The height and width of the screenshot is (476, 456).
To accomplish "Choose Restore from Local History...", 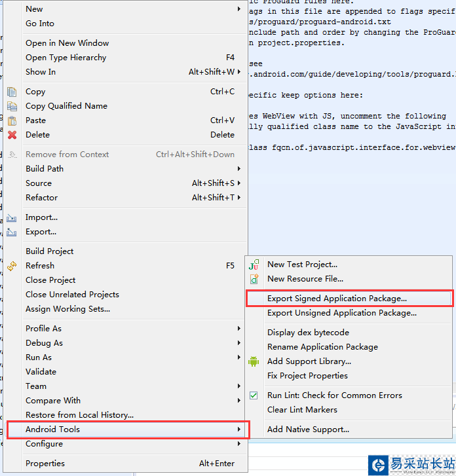I will tap(125, 415).
